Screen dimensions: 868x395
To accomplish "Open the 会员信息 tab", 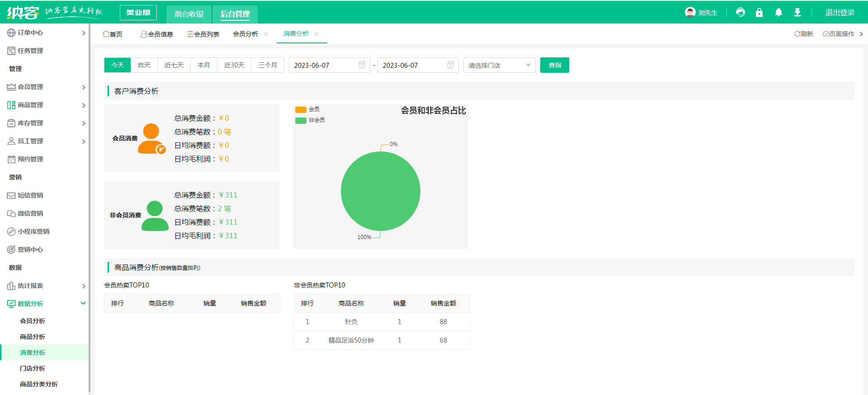I will coord(157,34).
